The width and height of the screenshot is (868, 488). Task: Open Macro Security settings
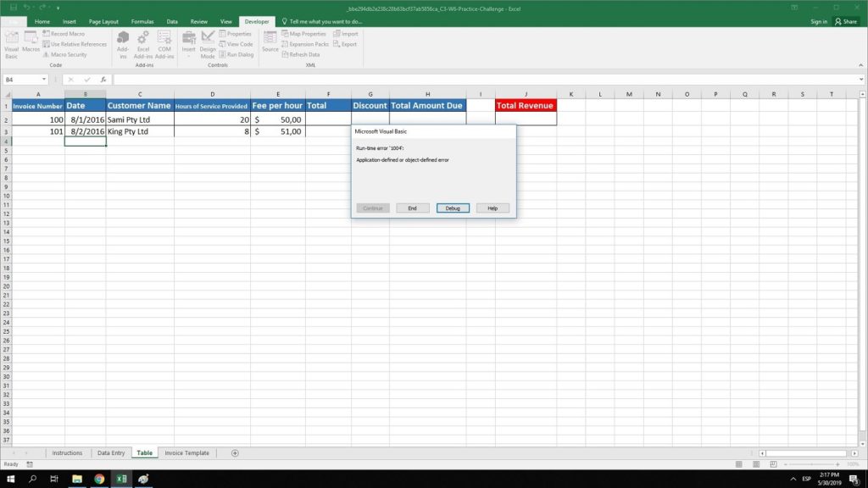(68, 53)
